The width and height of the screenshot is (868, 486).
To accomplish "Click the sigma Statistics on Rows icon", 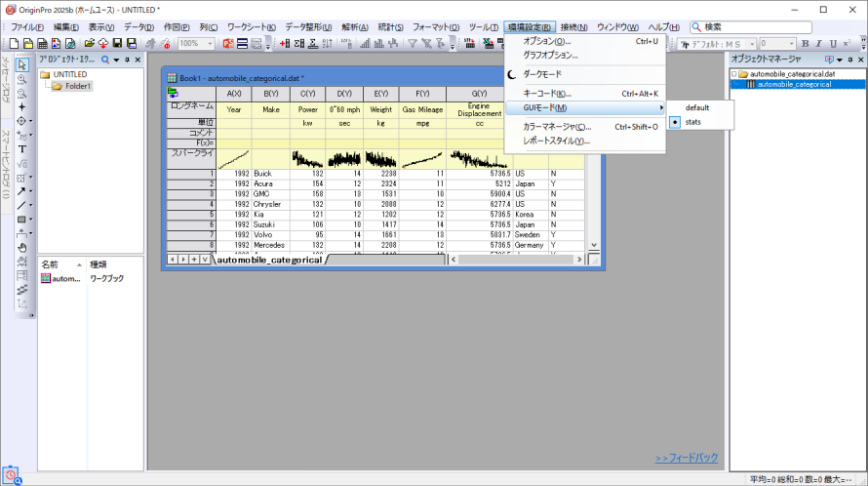I will tap(299, 43).
